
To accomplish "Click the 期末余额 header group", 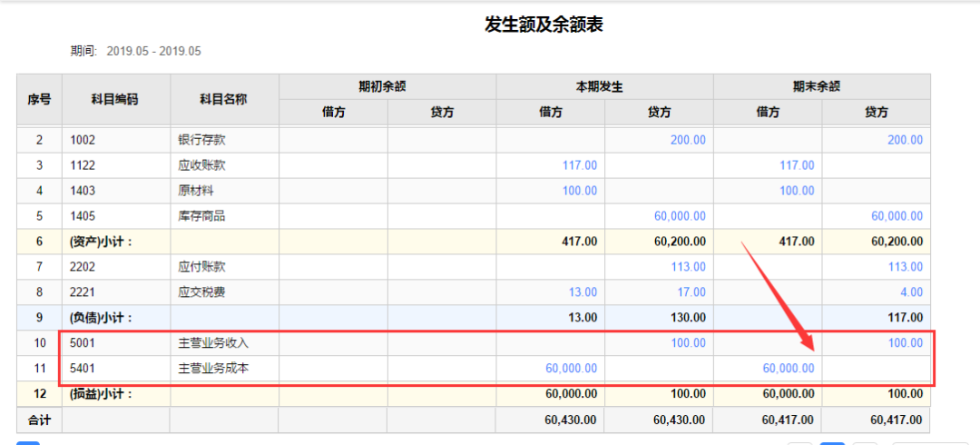I will click(x=821, y=86).
